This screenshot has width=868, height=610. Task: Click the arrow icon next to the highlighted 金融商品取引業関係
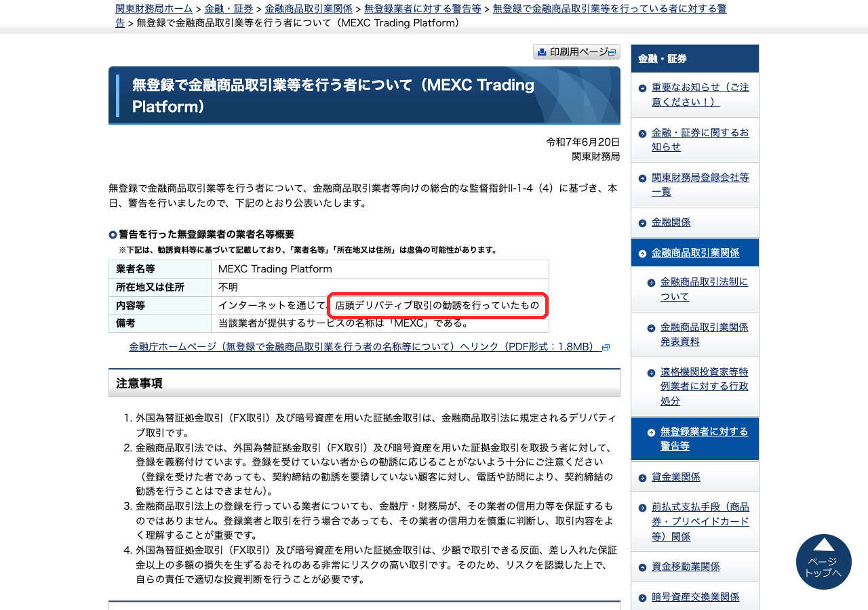(x=642, y=253)
